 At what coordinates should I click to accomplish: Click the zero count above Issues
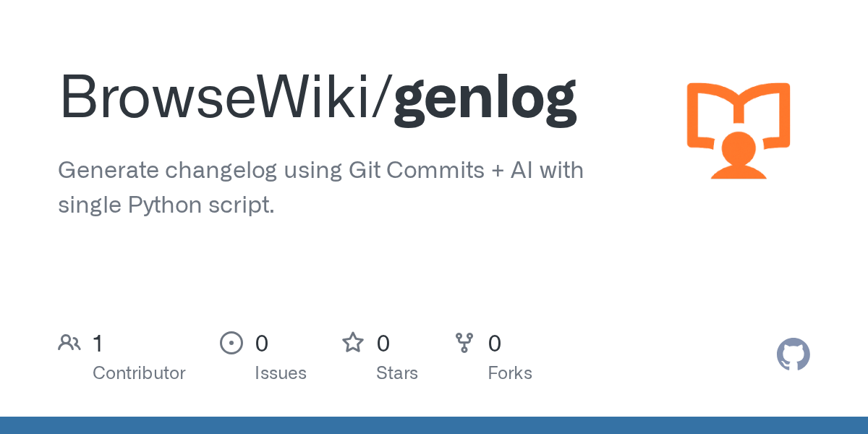click(262, 344)
